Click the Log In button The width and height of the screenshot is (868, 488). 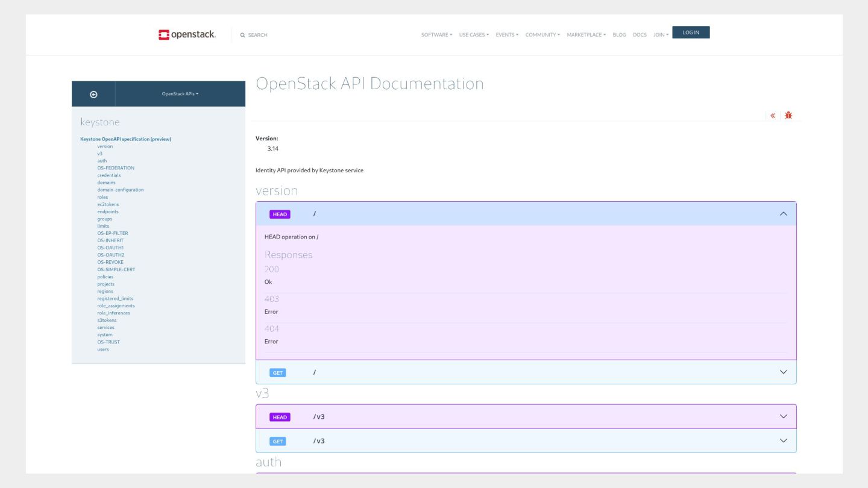coord(691,33)
